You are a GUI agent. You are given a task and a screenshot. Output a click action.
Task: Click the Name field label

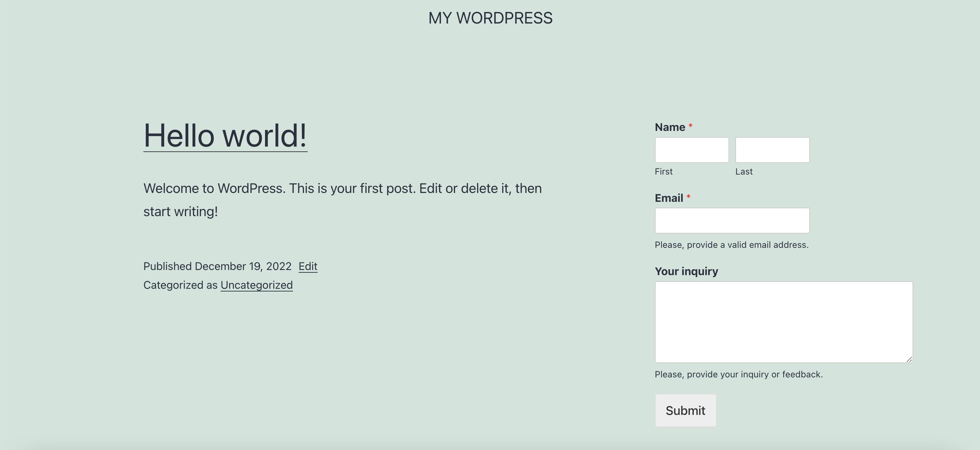pyautogui.click(x=670, y=127)
